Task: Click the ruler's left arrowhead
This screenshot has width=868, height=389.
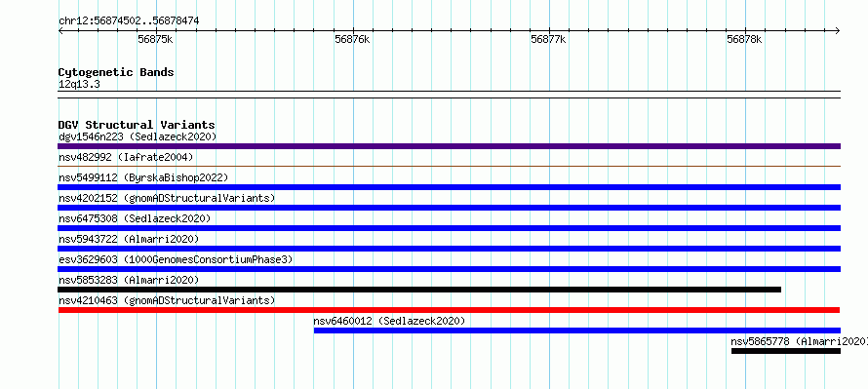Action: click(x=60, y=30)
